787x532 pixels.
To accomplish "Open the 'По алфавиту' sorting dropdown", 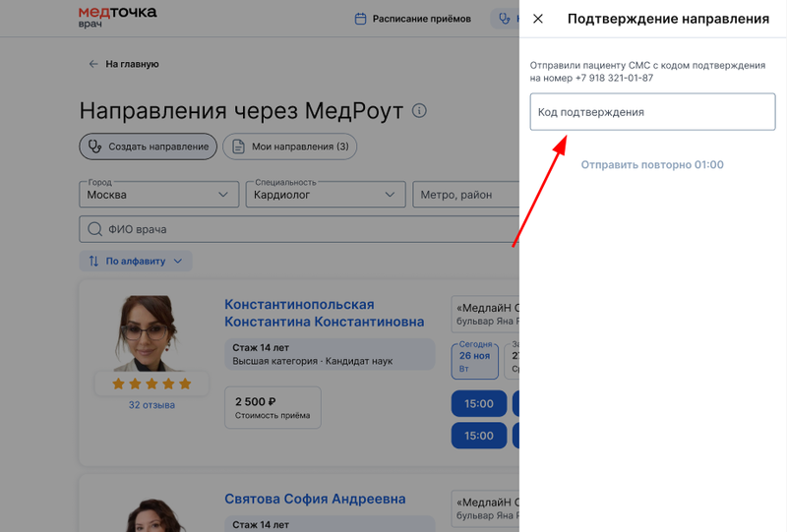I will [136, 261].
